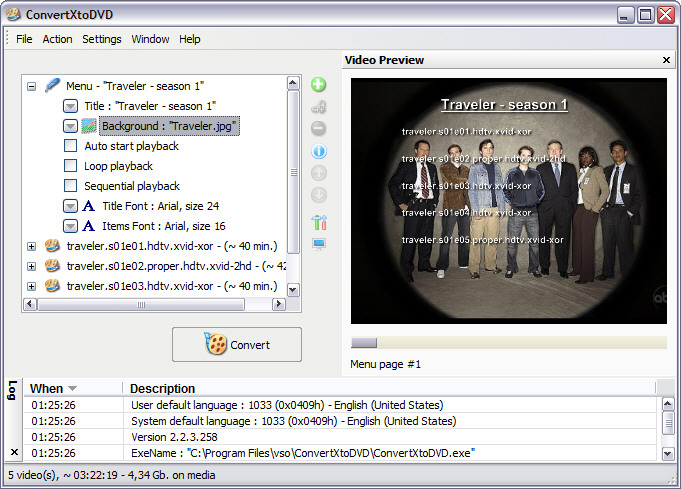This screenshot has width=681, height=489.
Task: Click the feather icon beside Menu
Action: click(52, 85)
